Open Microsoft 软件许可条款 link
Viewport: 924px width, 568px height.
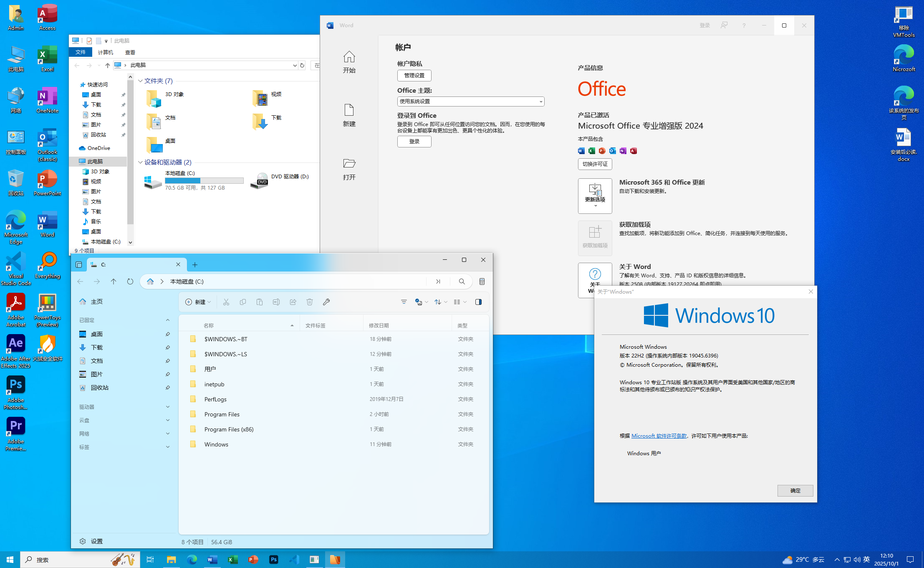[x=659, y=436]
